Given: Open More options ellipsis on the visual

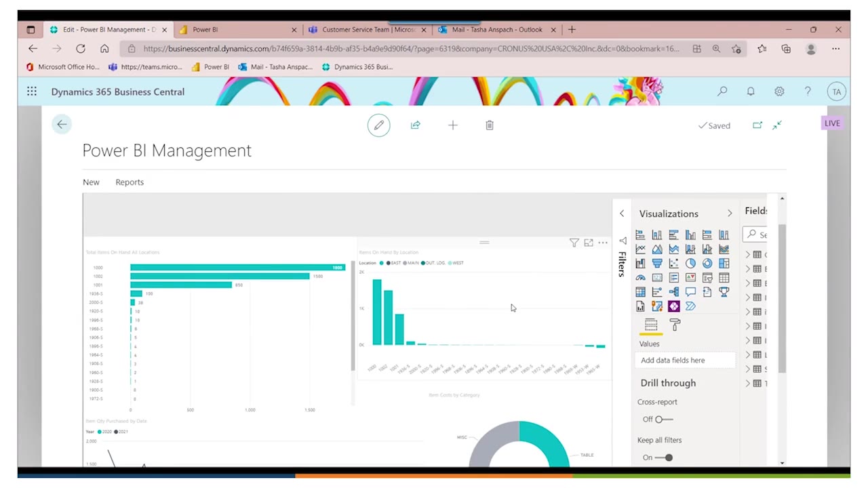Looking at the screenshot, I should tap(602, 243).
